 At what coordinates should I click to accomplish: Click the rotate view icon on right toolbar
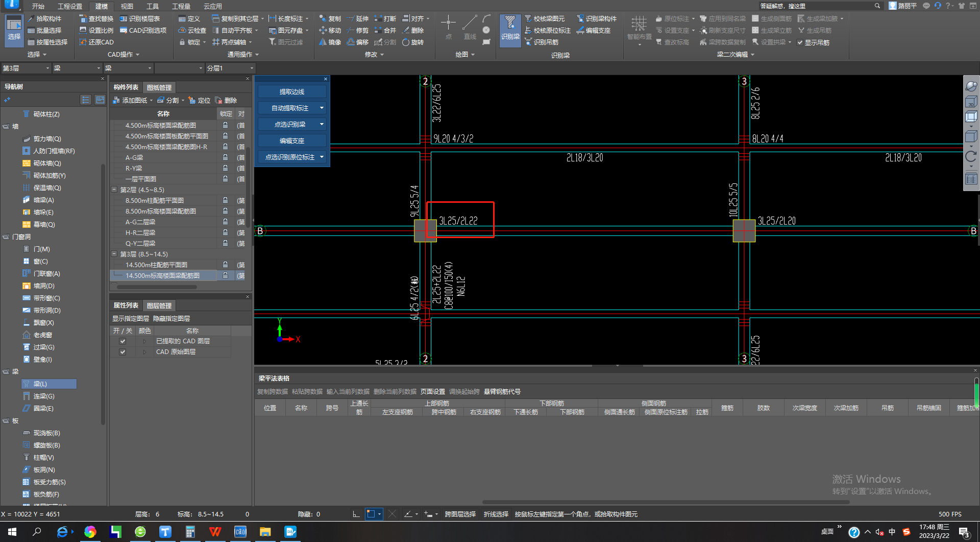(971, 156)
